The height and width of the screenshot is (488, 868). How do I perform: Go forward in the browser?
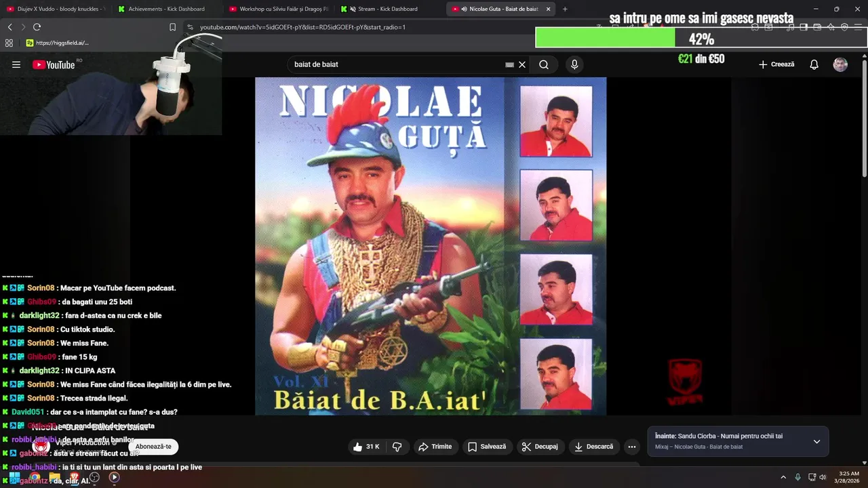pyautogui.click(x=23, y=27)
